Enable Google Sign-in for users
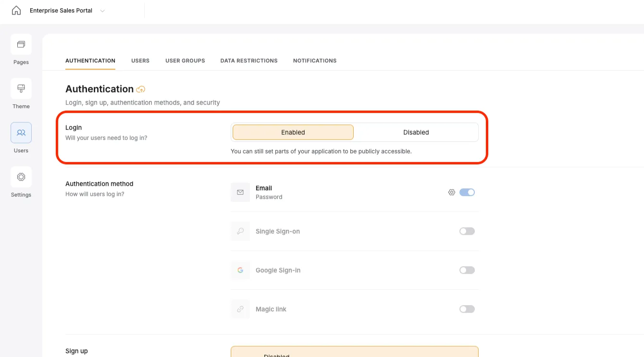This screenshot has width=644, height=357. (467, 270)
